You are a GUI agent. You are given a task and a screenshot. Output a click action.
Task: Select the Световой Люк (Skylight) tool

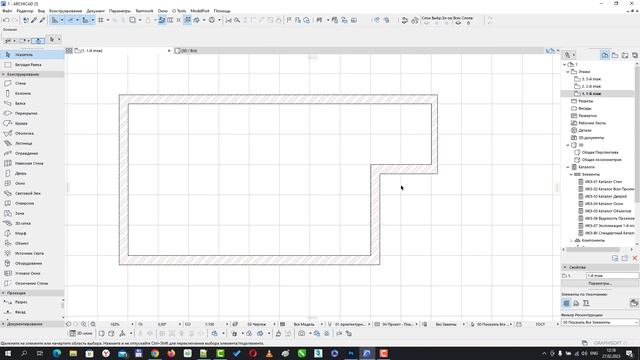pos(32,193)
